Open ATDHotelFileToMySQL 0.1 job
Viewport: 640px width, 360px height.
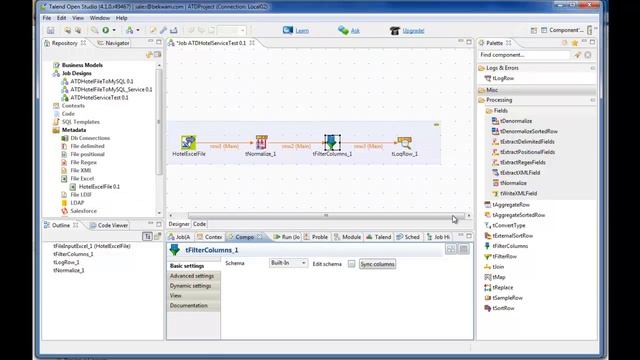(x=102, y=82)
